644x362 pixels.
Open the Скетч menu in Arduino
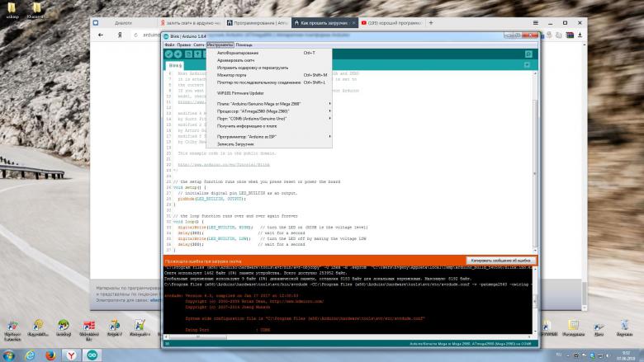click(199, 45)
